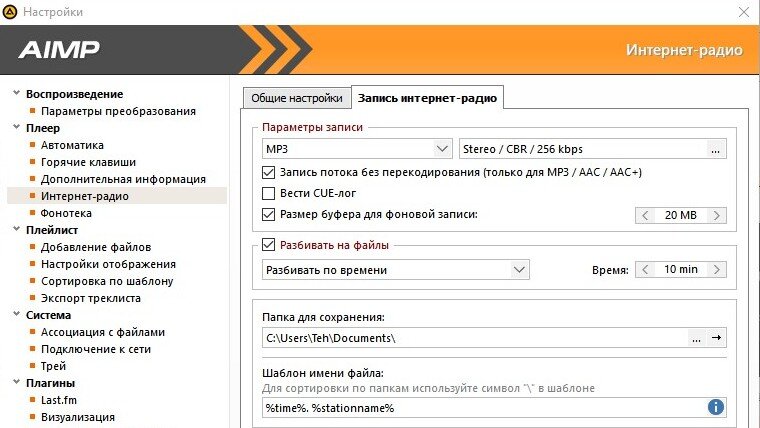Viewport: 760px width, 428px height.
Task: Open the Трей settings page
Action: 53,366
